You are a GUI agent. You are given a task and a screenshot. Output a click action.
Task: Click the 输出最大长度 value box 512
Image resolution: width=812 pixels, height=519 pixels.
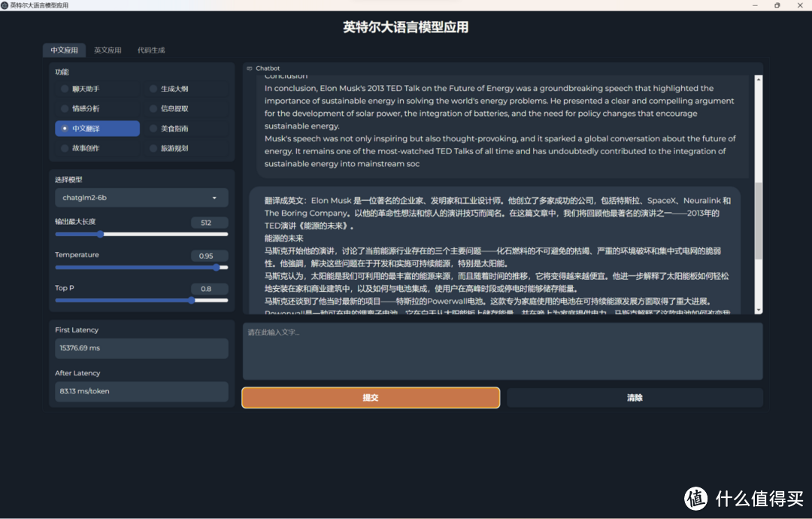click(x=209, y=223)
